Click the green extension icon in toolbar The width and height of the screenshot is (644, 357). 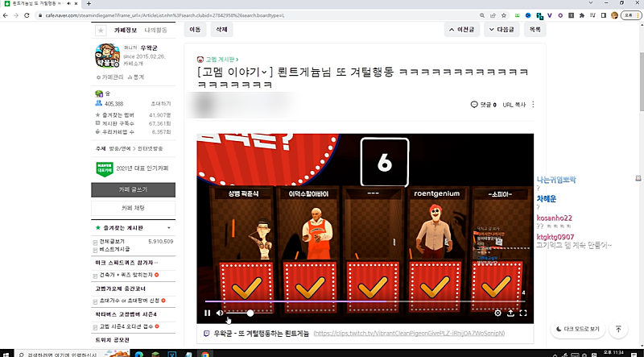pos(518,15)
